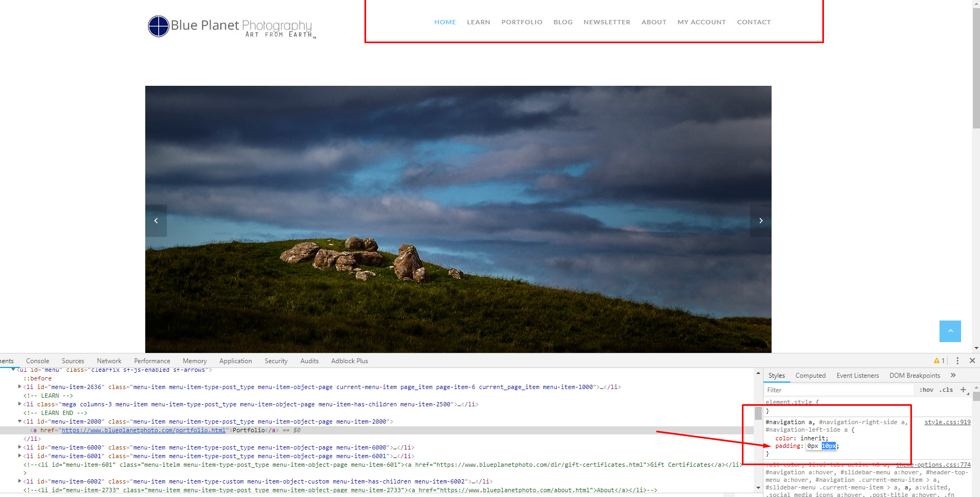Click the Styles pane scrollbar thumb
Viewport: 980px width, 497px height.
[976, 396]
